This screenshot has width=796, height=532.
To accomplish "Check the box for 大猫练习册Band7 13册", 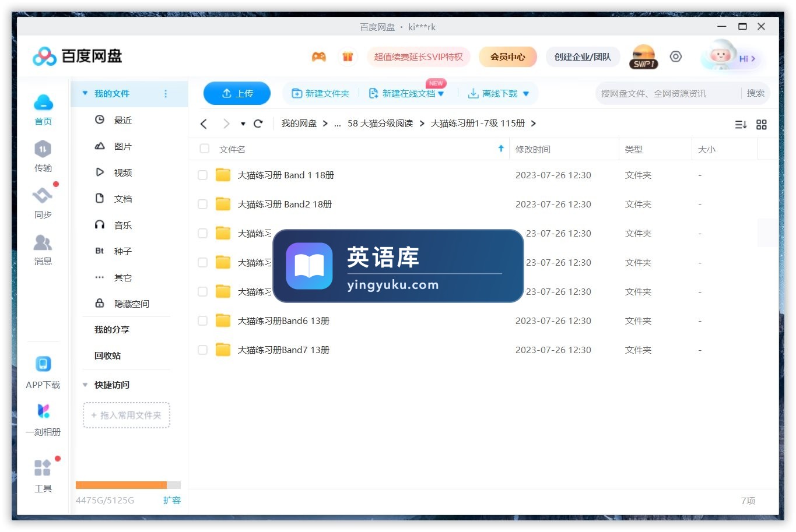I will 202,350.
